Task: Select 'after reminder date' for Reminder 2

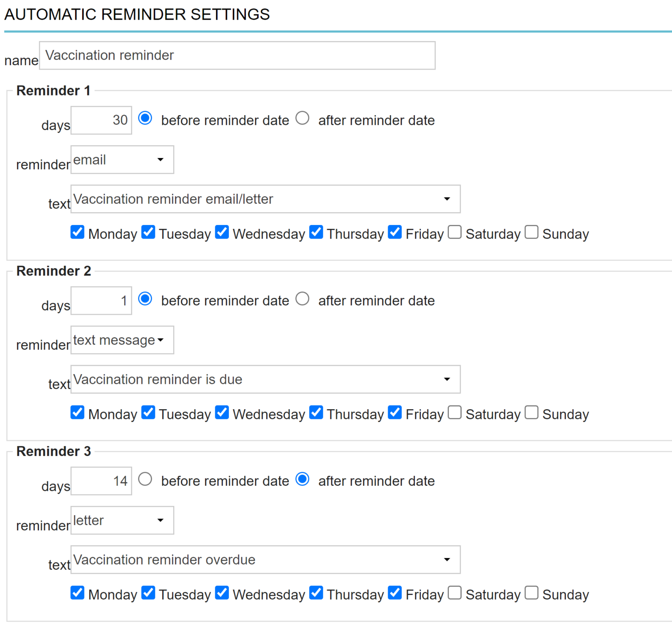Action: (x=302, y=299)
